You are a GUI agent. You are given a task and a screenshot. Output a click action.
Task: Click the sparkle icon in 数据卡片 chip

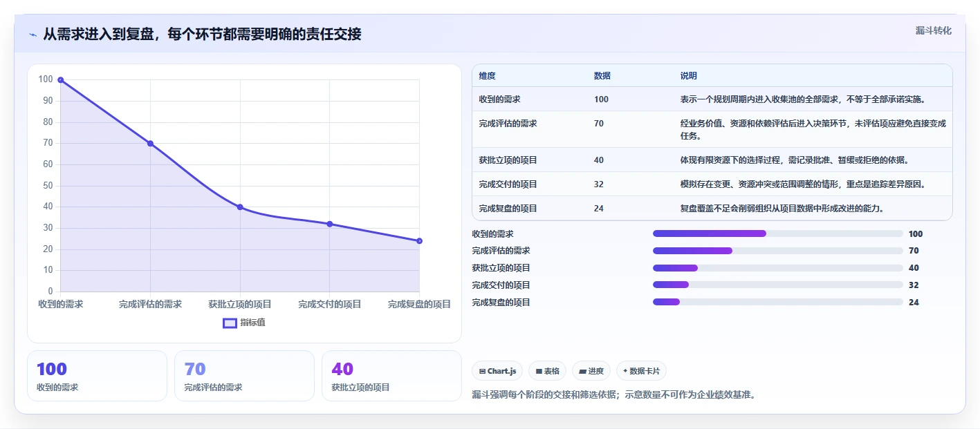[x=625, y=371]
